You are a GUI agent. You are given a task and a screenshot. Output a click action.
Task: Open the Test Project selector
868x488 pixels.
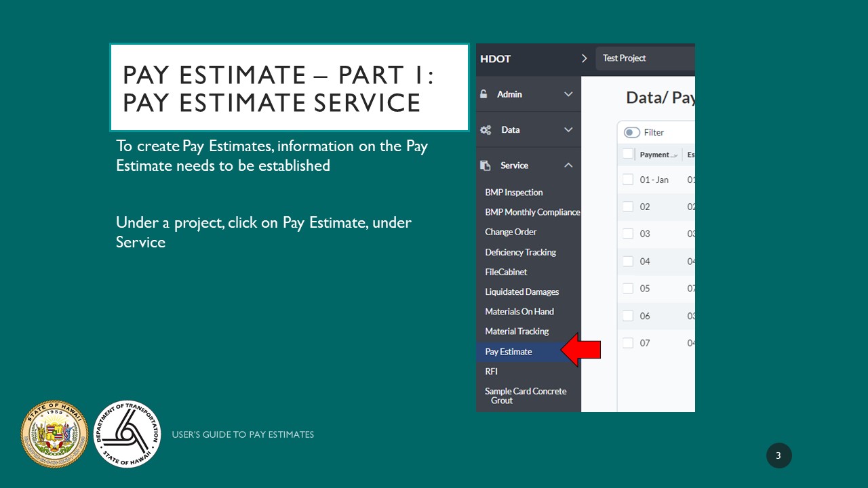(646, 58)
